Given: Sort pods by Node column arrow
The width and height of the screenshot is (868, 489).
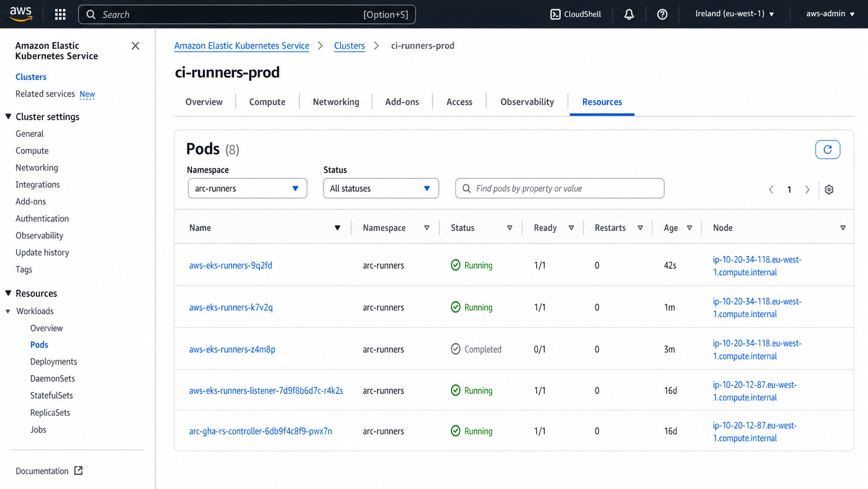Looking at the screenshot, I should [x=843, y=228].
